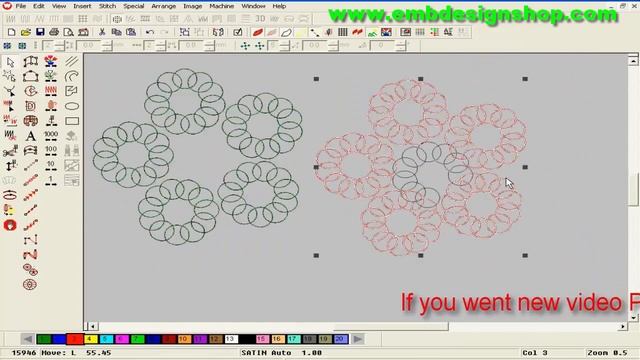The width and height of the screenshot is (640, 360).
Task: Click top-center selection handle of red design
Action: tap(421, 79)
